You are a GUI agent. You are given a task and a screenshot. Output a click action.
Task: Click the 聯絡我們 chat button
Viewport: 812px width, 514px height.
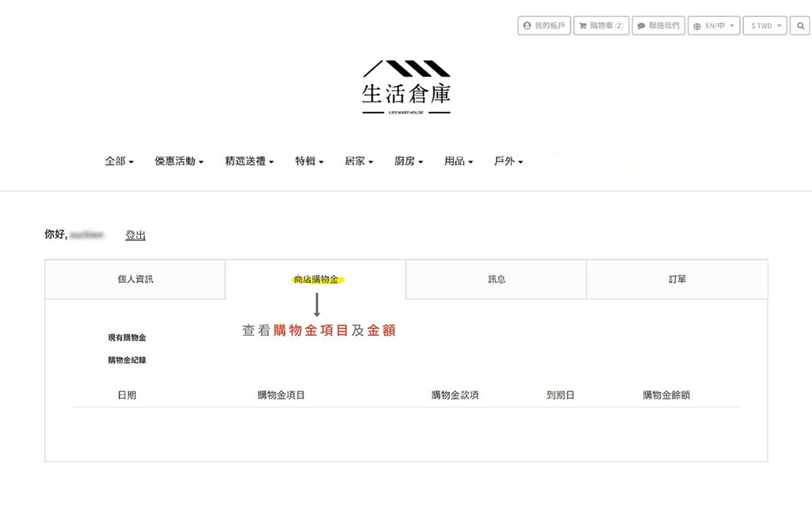658,26
